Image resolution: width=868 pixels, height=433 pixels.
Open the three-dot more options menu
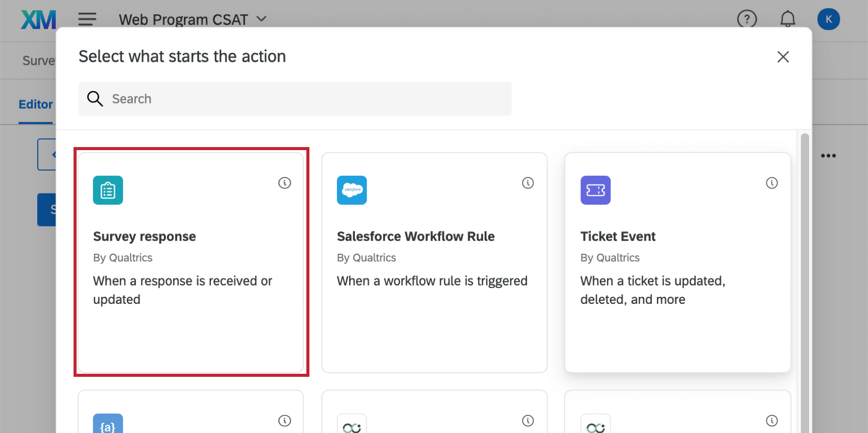[x=828, y=156]
